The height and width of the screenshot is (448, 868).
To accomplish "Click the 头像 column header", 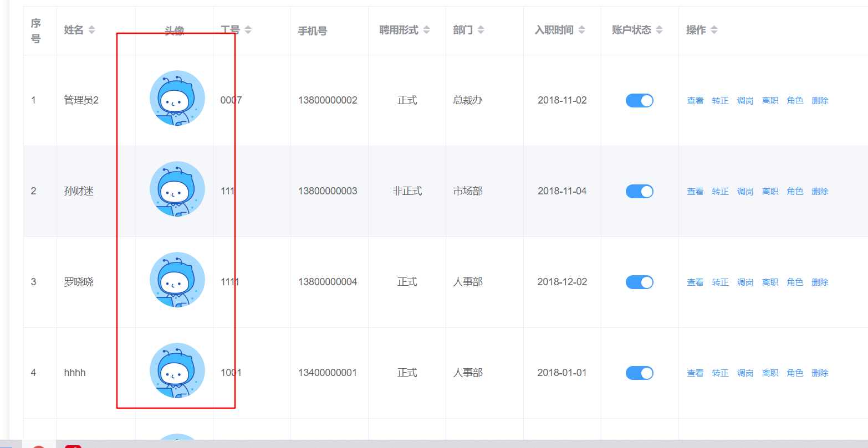I will 174,31.
